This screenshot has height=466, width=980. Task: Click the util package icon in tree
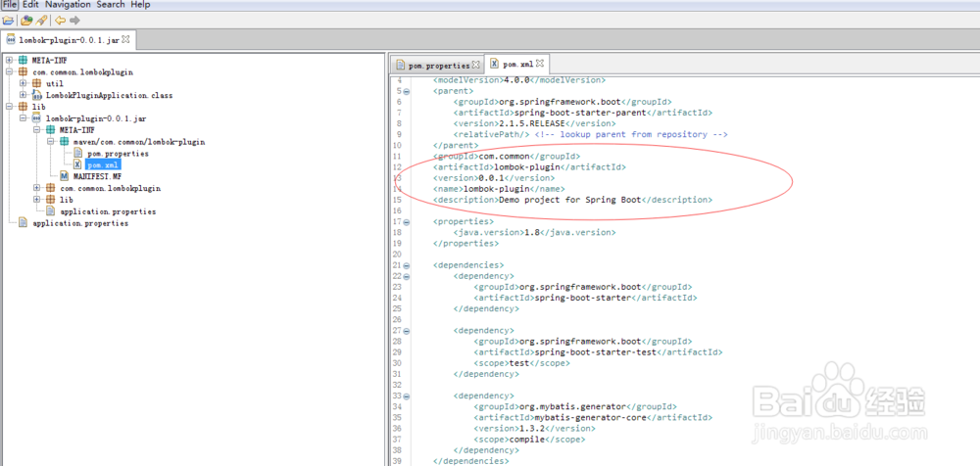[37, 83]
